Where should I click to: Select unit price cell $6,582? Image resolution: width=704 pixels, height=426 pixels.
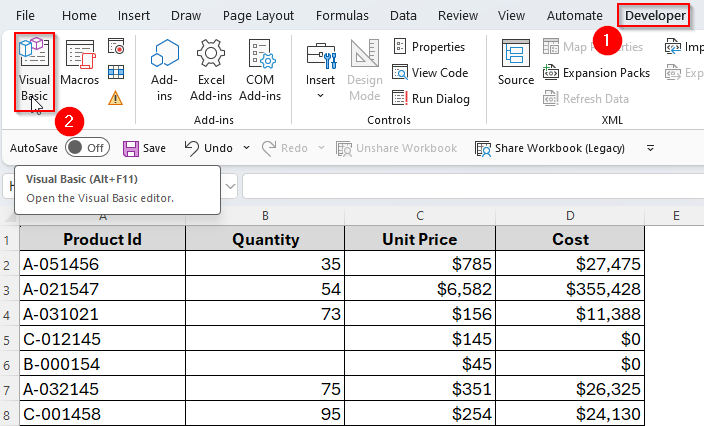point(420,289)
